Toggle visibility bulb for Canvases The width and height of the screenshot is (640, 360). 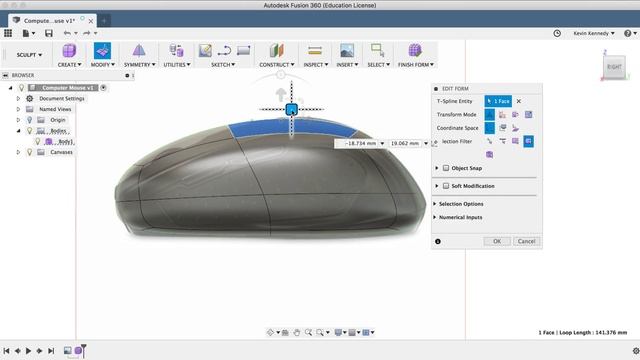[x=29, y=152]
